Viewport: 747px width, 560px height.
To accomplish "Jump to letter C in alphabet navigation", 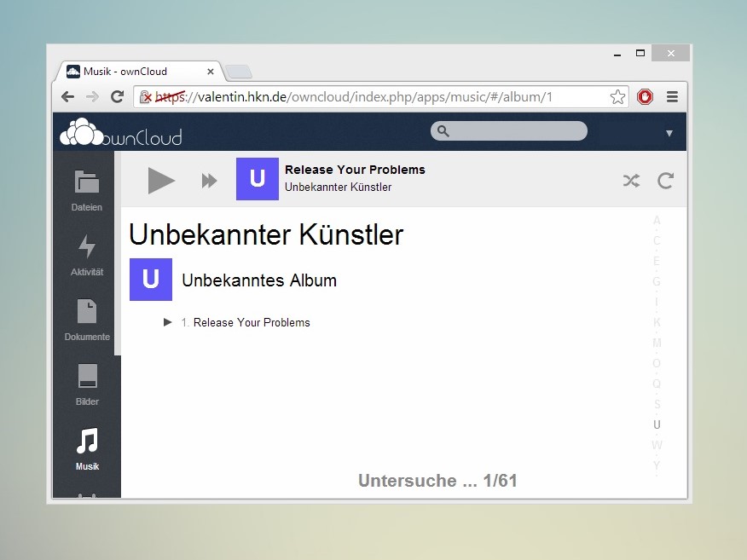I will click(x=657, y=241).
